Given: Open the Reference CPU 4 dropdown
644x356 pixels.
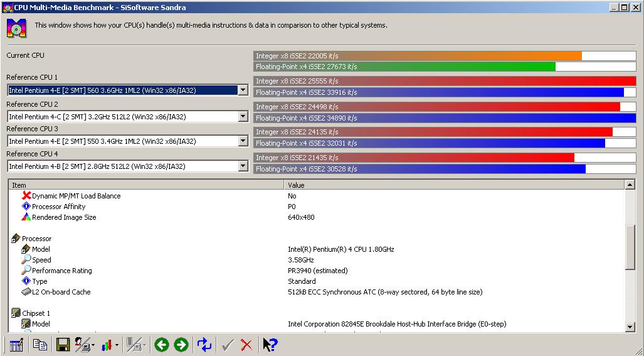Looking at the screenshot, I should click(x=243, y=166).
